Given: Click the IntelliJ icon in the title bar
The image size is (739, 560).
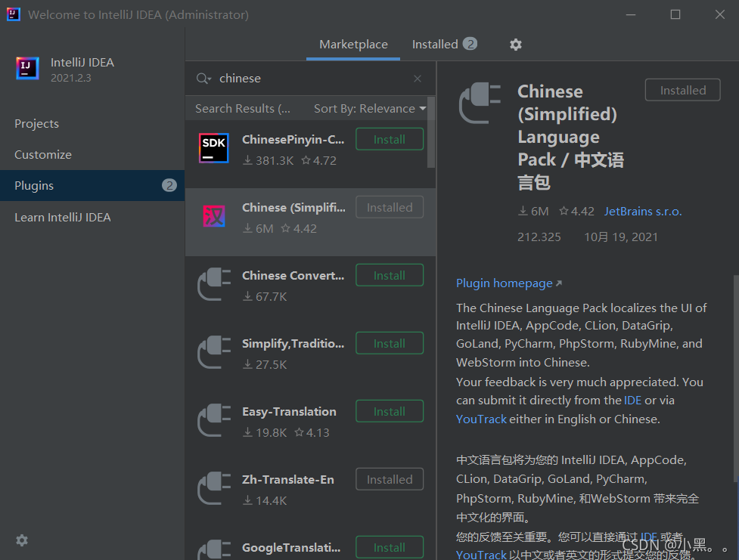Looking at the screenshot, I should tap(13, 14).
